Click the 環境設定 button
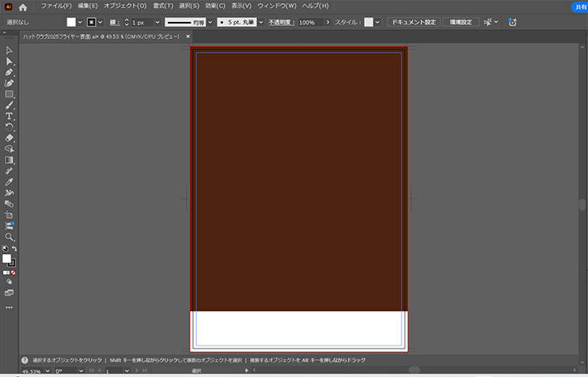588x377 pixels. coord(461,22)
